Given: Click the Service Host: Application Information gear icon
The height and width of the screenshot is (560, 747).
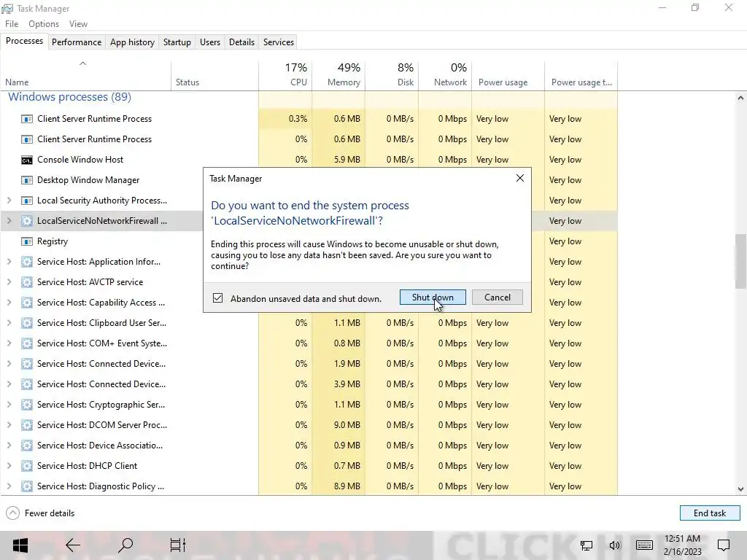Looking at the screenshot, I should coord(27,262).
